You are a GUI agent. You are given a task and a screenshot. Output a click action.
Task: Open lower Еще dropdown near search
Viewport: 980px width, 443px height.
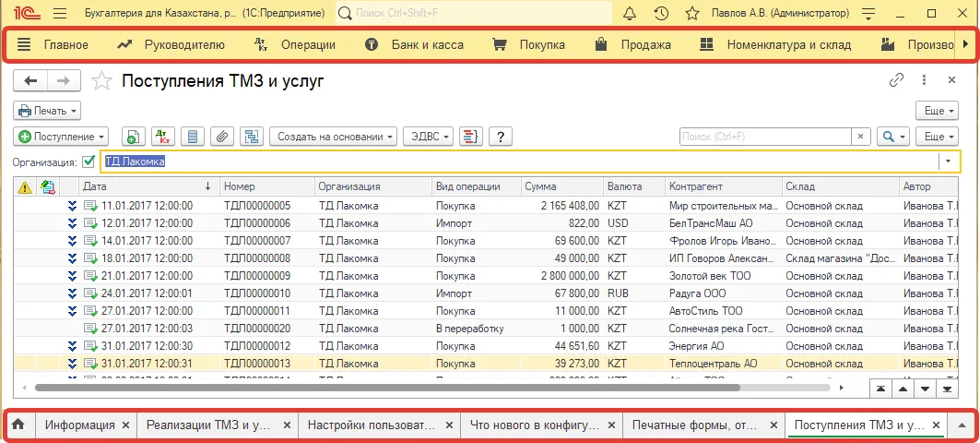point(937,137)
